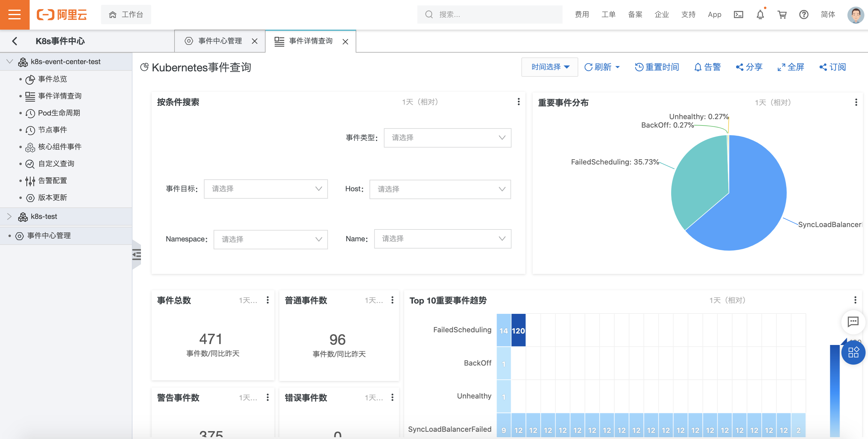Click the FailedScheduling 120 heatmap cell
Viewport: 868px width, 439px height.
(x=518, y=330)
